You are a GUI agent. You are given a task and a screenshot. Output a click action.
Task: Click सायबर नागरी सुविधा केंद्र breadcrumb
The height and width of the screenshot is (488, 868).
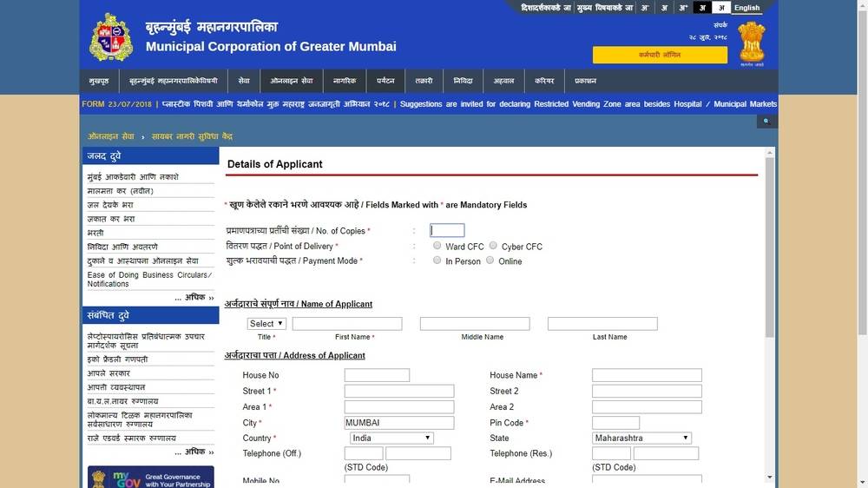pyautogui.click(x=192, y=136)
